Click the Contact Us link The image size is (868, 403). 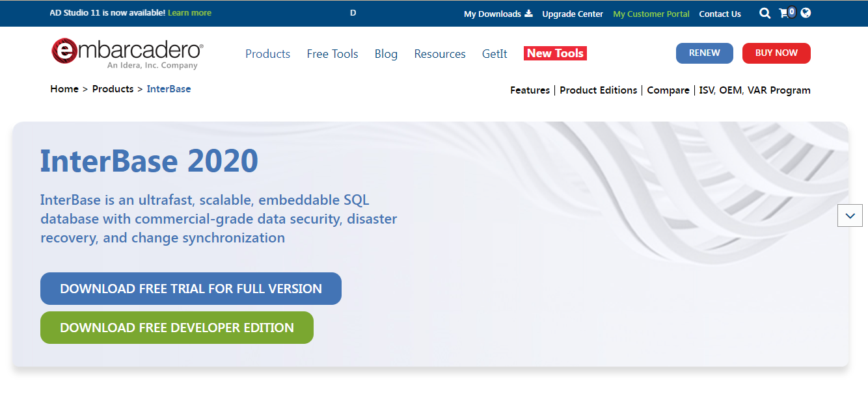720,14
